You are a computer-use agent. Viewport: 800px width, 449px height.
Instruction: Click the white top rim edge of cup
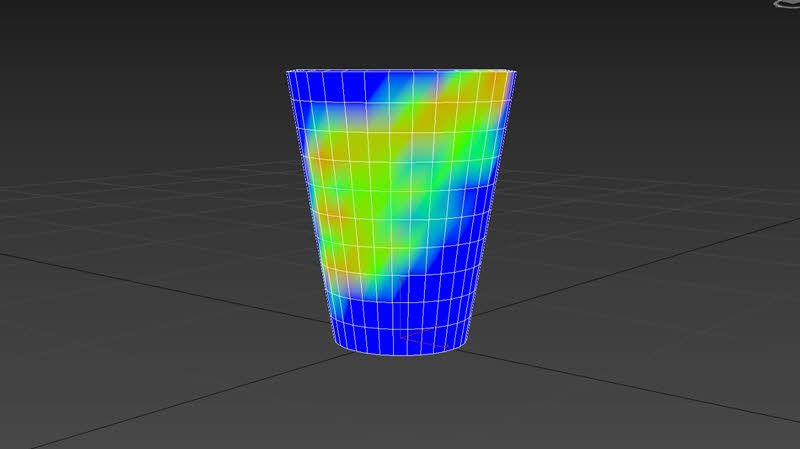point(400,71)
